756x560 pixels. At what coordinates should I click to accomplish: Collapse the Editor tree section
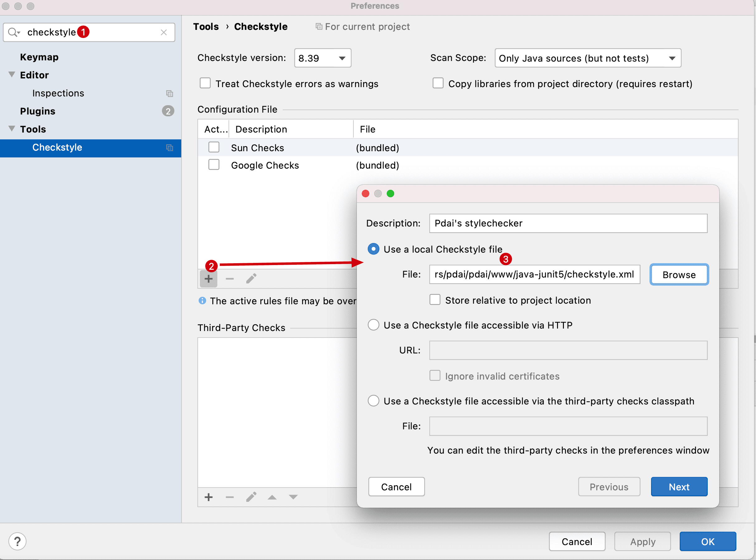pos(12,75)
